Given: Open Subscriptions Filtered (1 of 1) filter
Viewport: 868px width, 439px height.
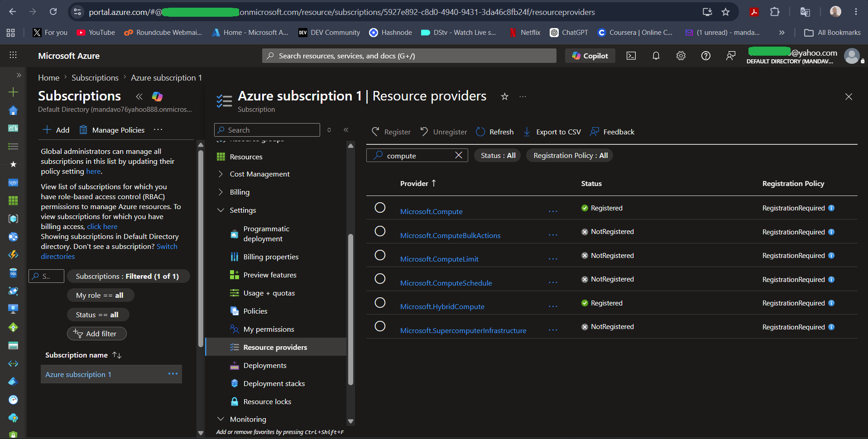Looking at the screenshot, I should 128,276.
